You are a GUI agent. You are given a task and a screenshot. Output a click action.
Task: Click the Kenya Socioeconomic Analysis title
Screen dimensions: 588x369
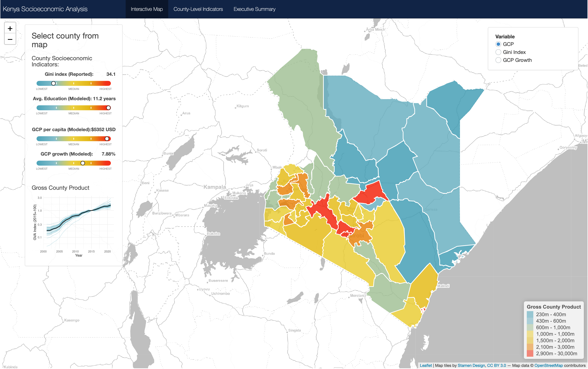(45, 9)
